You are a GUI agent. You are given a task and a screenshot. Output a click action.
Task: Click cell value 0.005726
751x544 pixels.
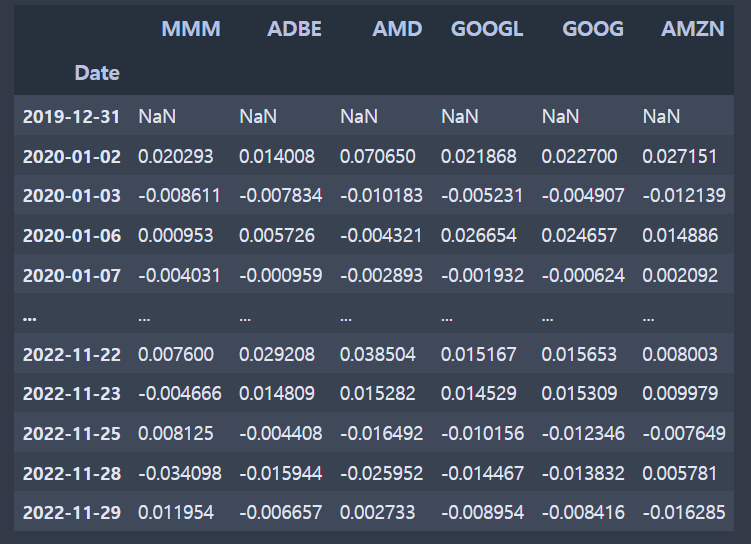[277, 236]
